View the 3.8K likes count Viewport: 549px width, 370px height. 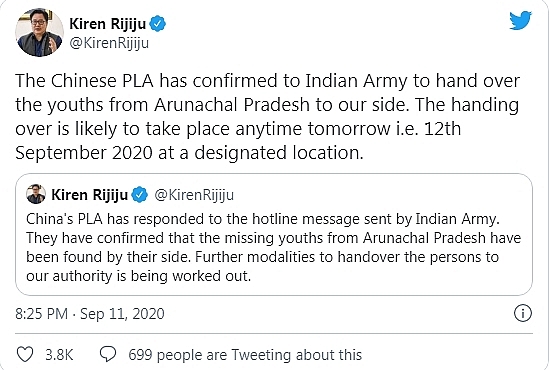(x=59, y=355)
